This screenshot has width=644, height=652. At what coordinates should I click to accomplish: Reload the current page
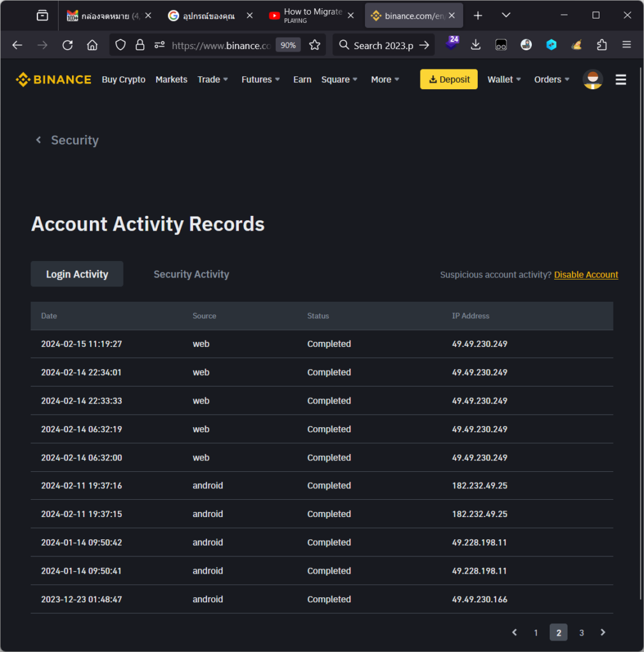coord(67,45)
